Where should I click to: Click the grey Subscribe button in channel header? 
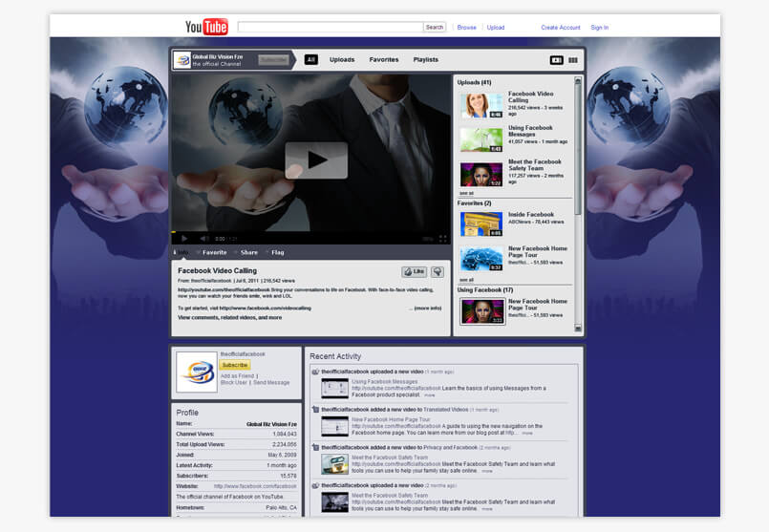pyautogui.click(x=273, y=60)
